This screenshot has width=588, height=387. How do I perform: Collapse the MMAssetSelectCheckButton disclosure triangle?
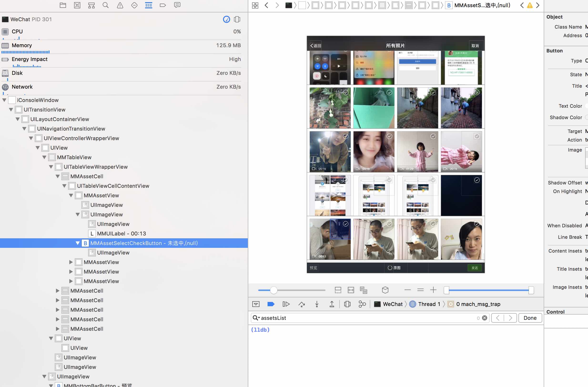tap(78, 243)
